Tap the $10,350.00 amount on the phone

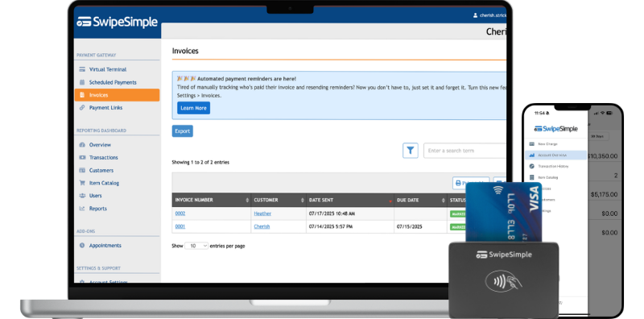pyautogui.click(x=602, y=156)
